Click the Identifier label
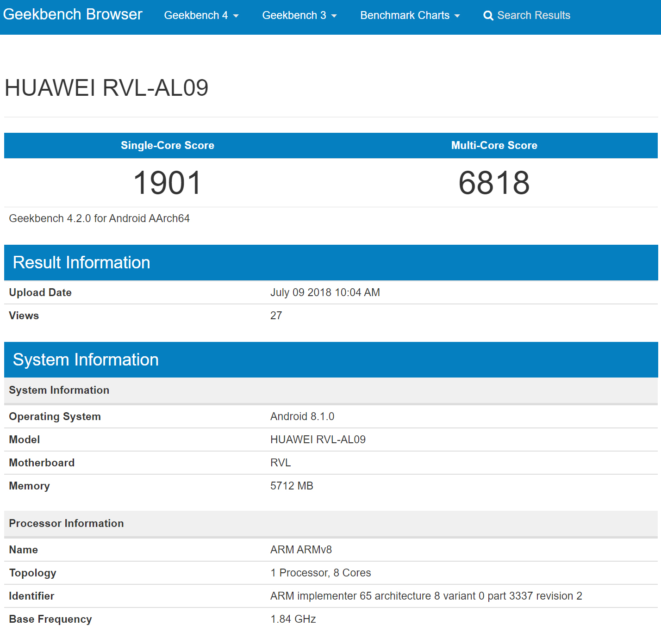 coord(31,596)
